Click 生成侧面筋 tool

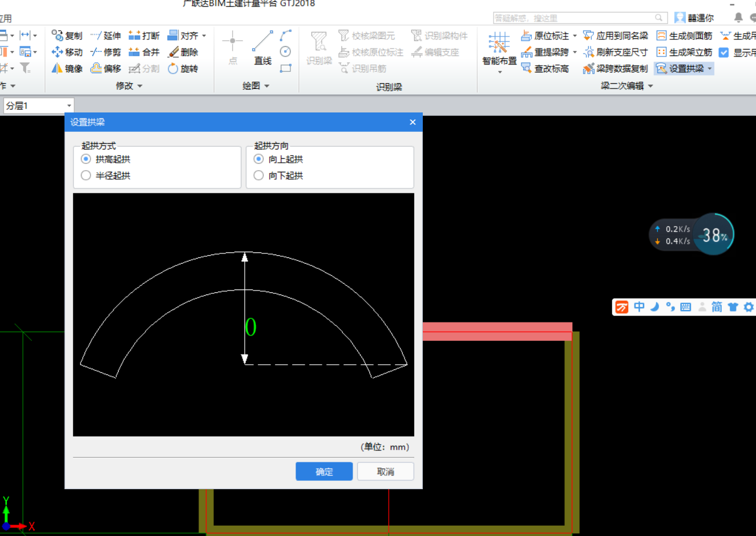pos(684,35)
